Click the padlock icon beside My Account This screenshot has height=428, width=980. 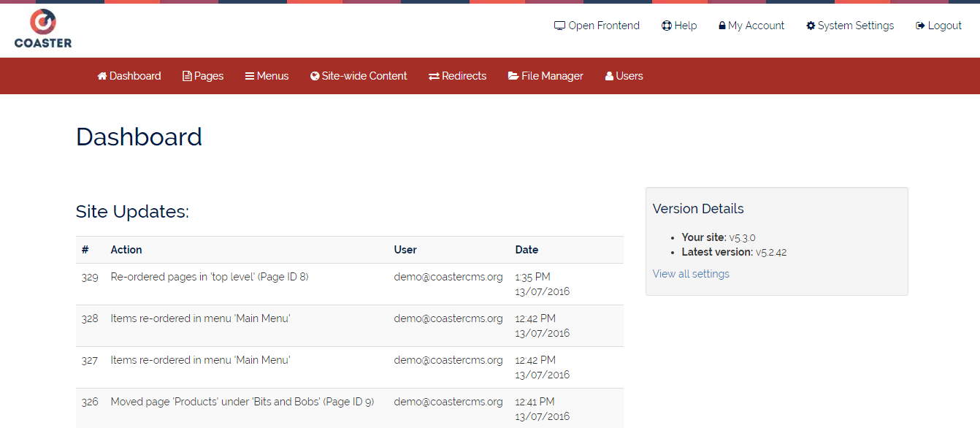722,26
